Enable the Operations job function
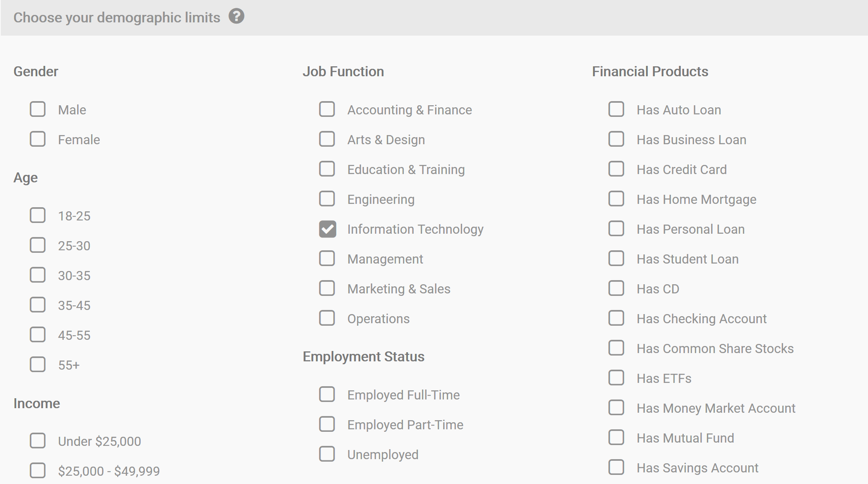The width and height of the screenshot is (868, 484). [327, 318]
